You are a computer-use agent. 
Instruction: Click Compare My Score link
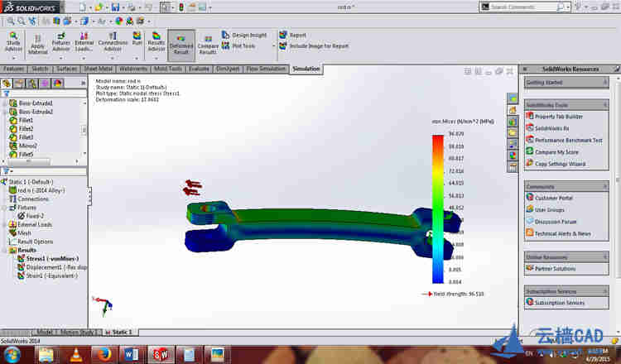pos(556,152)
